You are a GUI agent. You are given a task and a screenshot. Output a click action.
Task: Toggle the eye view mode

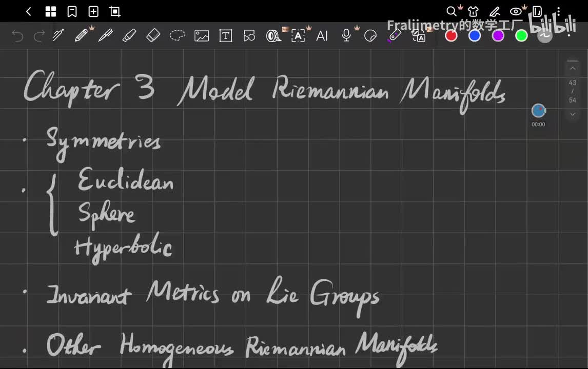(x=516, y=12)
